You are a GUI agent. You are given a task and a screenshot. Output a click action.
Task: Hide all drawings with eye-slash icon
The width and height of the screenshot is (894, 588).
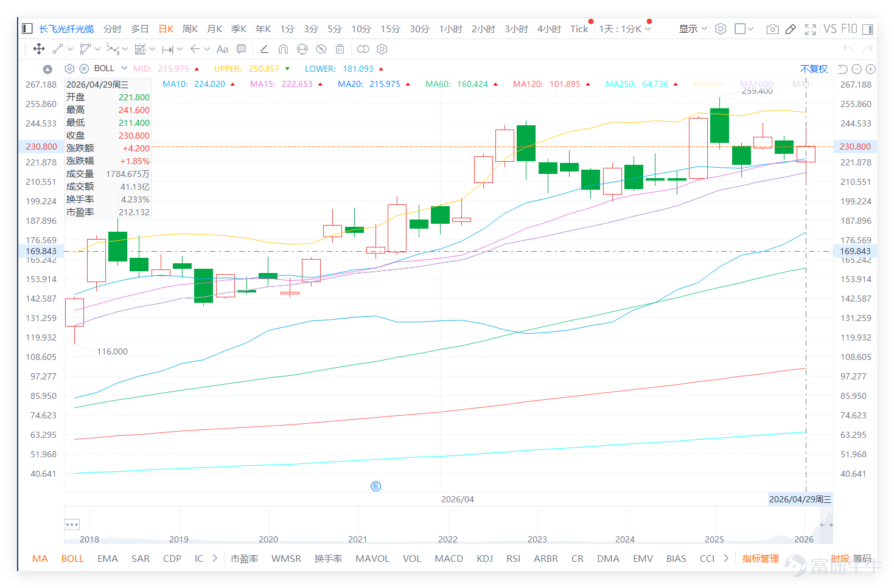[x=321, y=49]
